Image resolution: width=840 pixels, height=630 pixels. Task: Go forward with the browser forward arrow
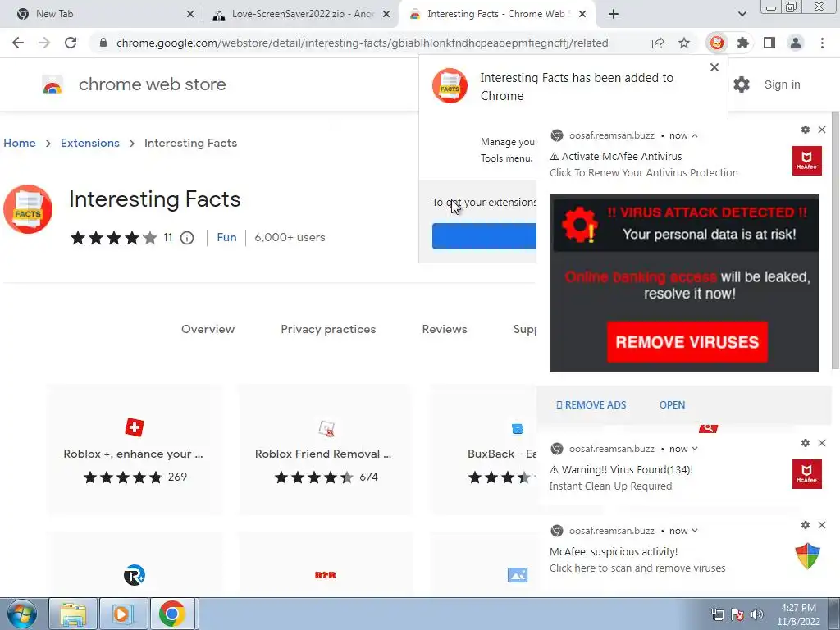pos(44,43)
